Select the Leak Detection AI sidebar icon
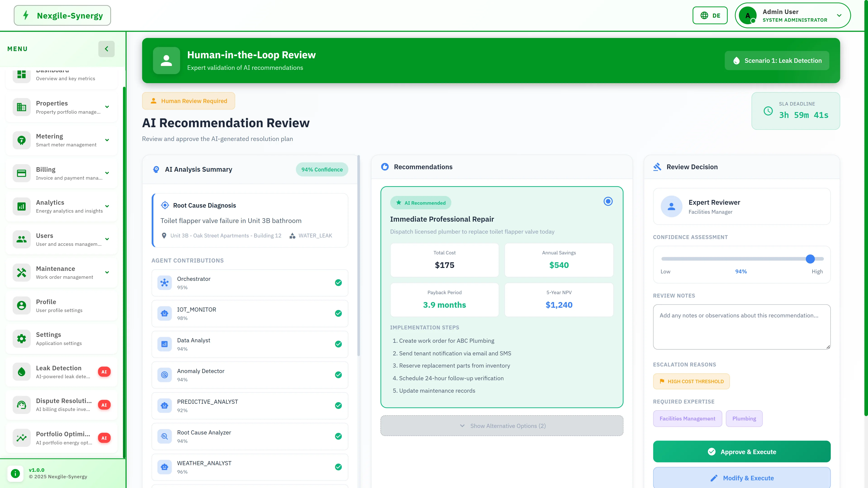 pyautogui.click(x=21, y=371)
